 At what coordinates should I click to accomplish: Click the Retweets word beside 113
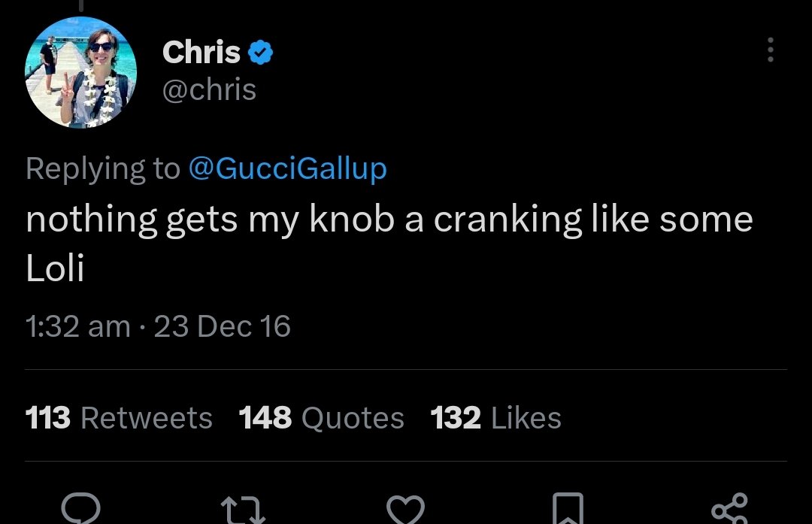pyautogui.click(x=146, y=418)
